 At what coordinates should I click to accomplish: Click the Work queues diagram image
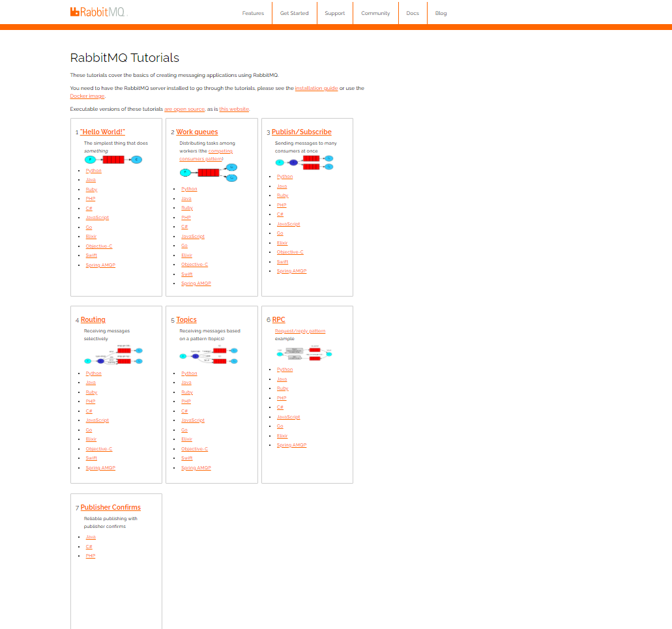point(209,173)
